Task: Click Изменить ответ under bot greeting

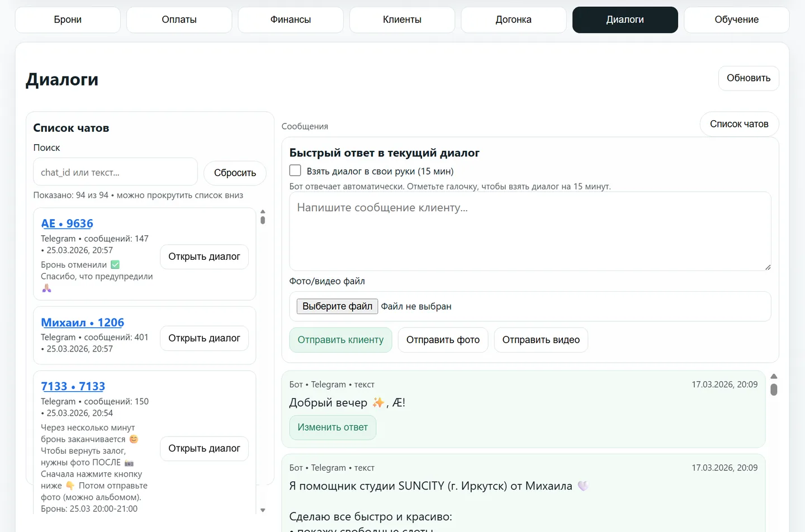Action: tap(332, 427)
